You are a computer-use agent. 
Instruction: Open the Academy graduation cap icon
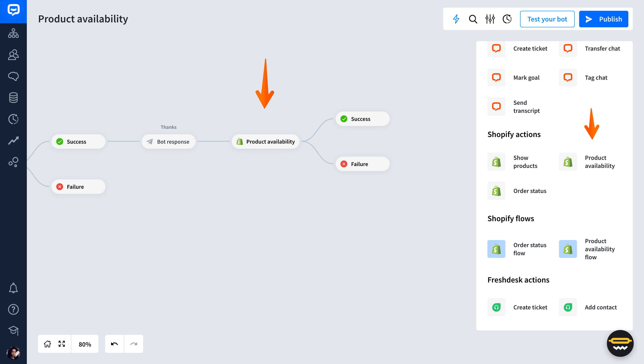click(x=13, y=331)
